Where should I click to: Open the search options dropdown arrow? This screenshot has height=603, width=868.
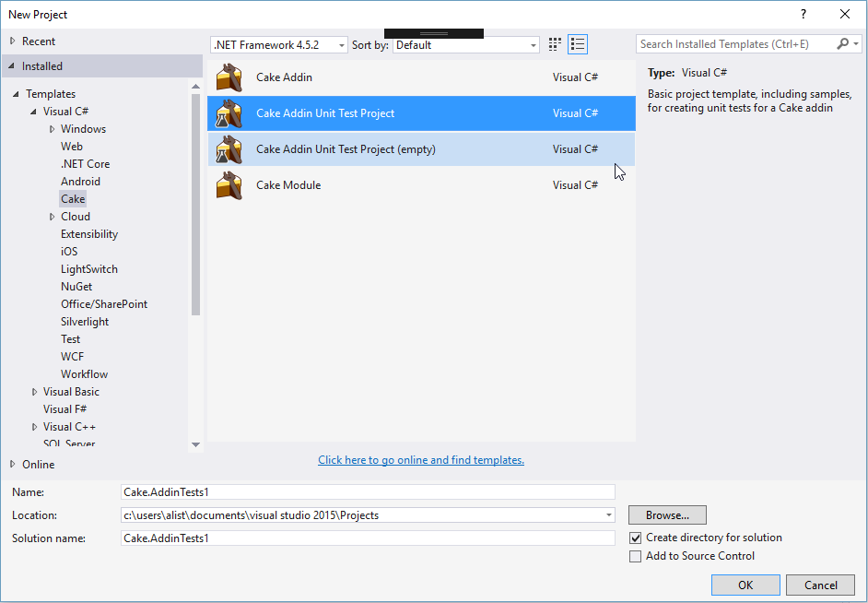point(856,43)
